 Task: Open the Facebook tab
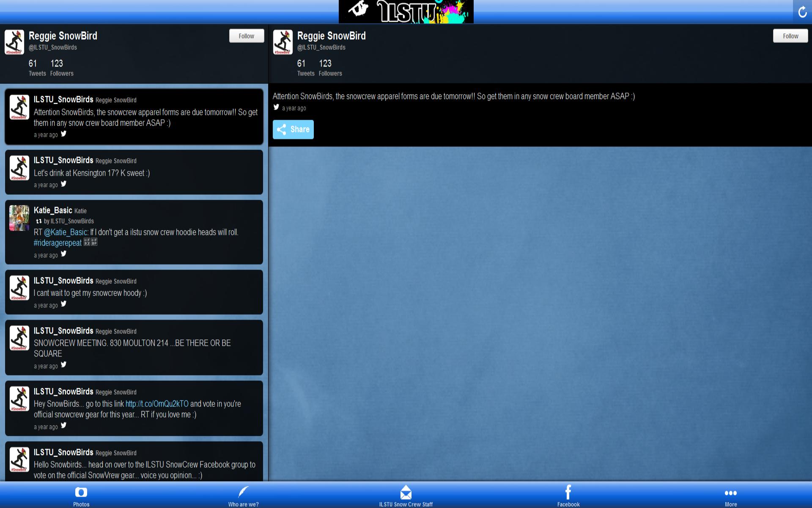click(x=568, y=496)
